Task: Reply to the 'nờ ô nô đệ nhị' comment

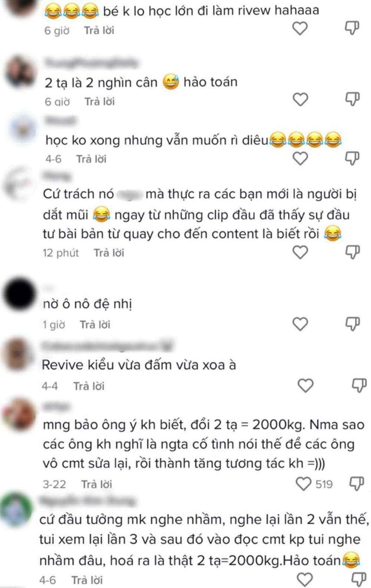Action: point(95,324)
